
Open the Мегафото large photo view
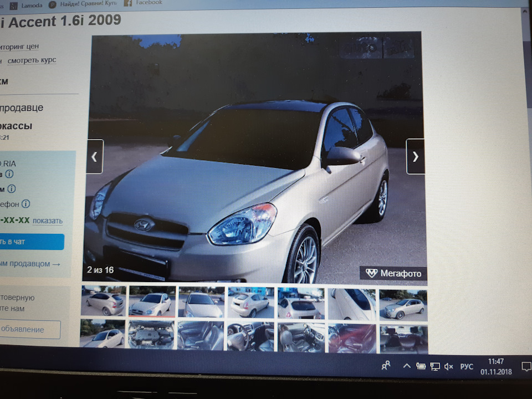pyautogui.click(x=393, y=273)
